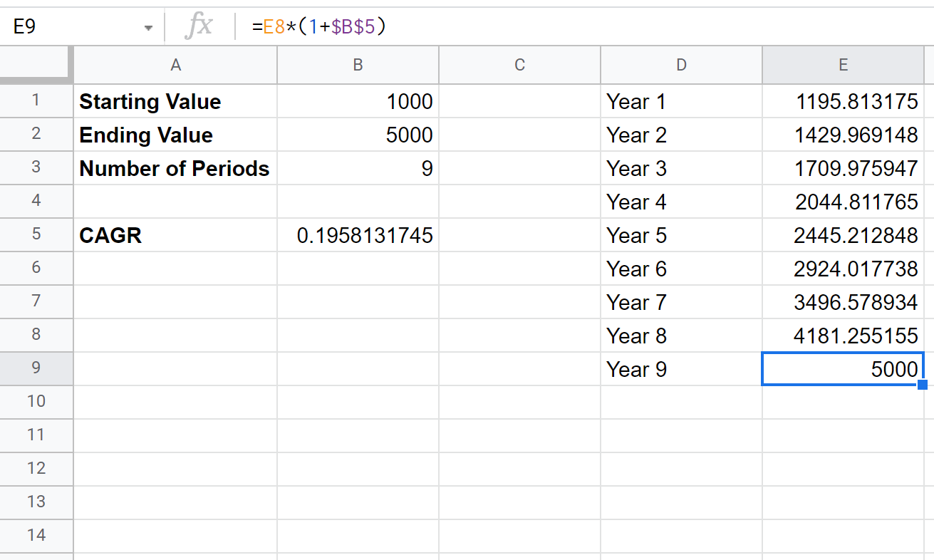The image size is (934, 560).
Task: Click the 'Year 7' cell
Action: (x=681, y=302)
